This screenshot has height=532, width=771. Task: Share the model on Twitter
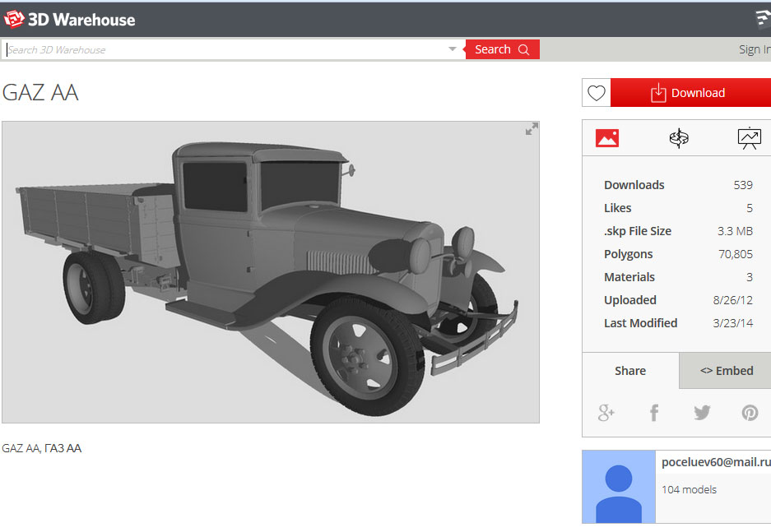click(702, 413)
